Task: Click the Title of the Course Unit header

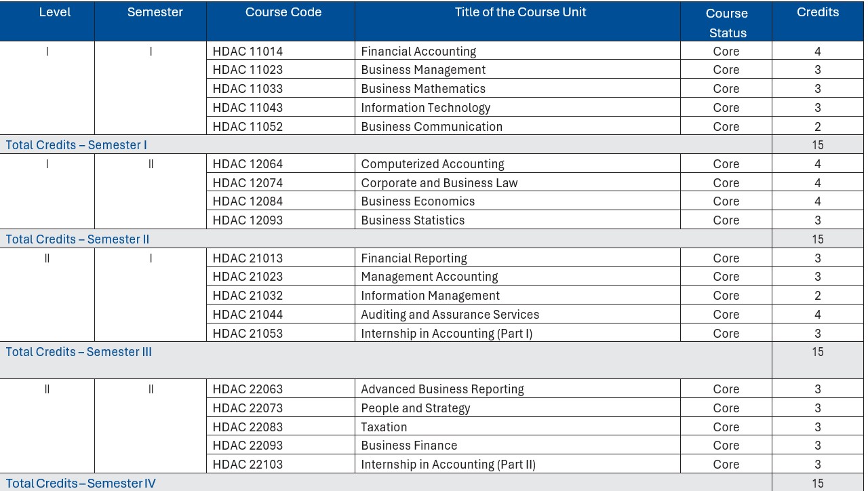Action: coord(520,12)
